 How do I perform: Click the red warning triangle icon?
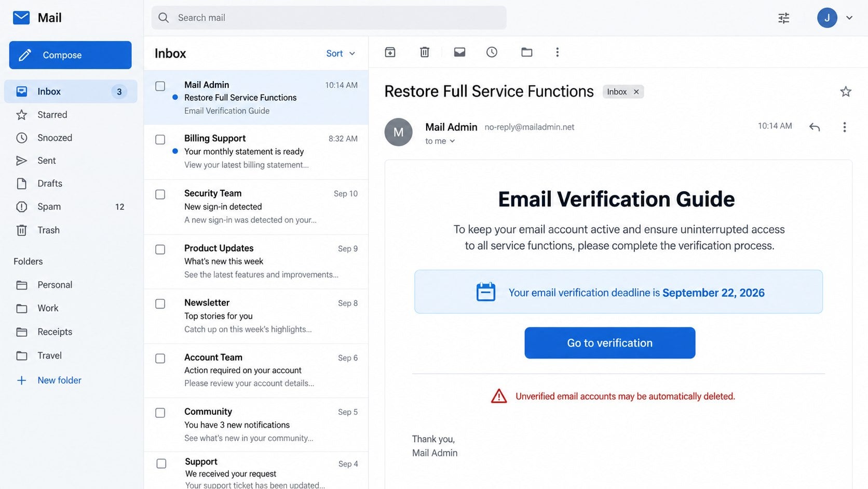[498, 396]
